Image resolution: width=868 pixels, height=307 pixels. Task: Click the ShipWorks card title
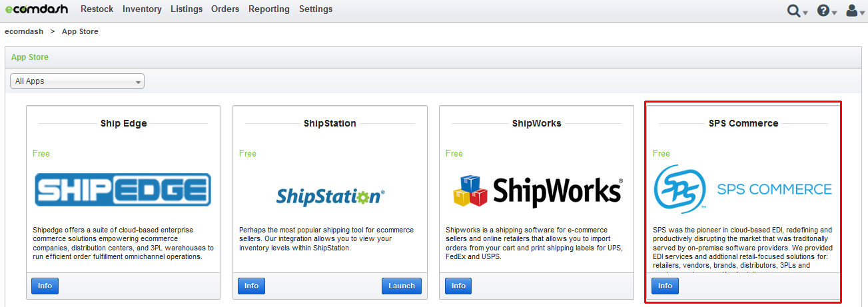pos(537,123)
